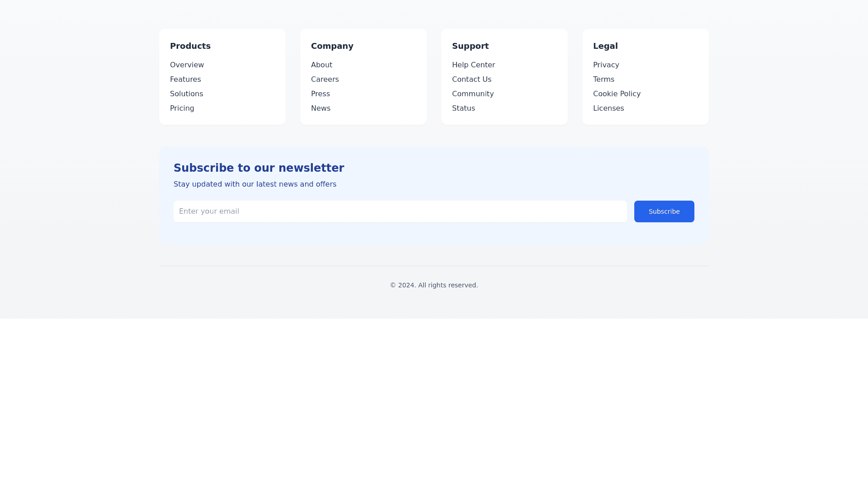The width and height of the screenshot is (868, 488).
Task: Click the News link under Company
Action: 321,108
